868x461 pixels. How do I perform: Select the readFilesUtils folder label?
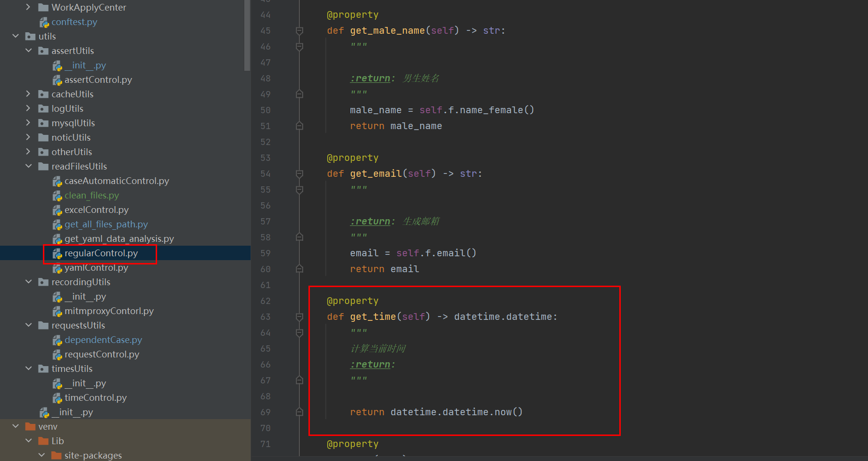click(79, 166)
